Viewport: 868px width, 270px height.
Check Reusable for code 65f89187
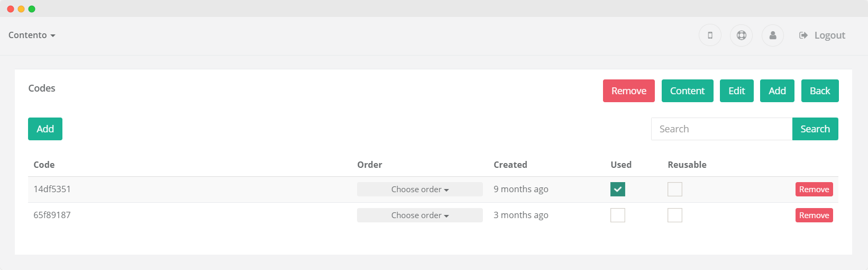click(x=675, y=215)
